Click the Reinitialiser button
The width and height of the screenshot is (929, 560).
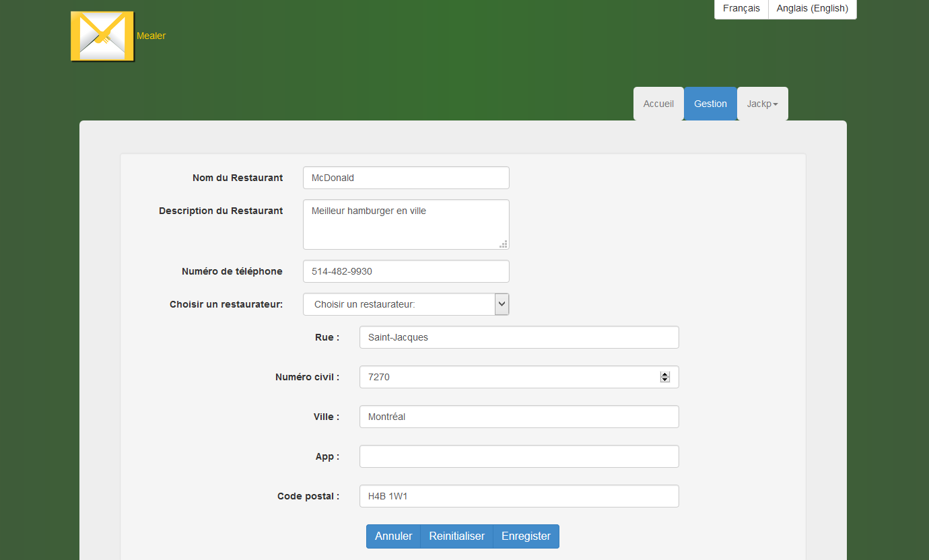(457, 536)
